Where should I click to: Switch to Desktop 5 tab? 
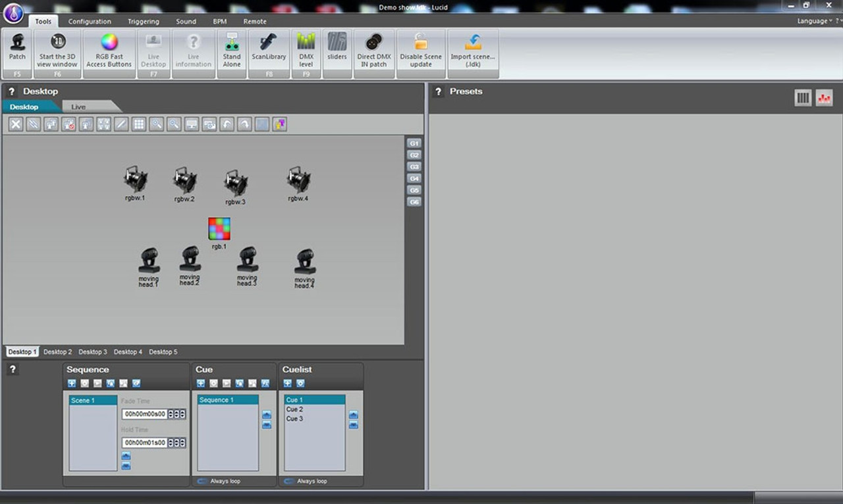point(163,352)
